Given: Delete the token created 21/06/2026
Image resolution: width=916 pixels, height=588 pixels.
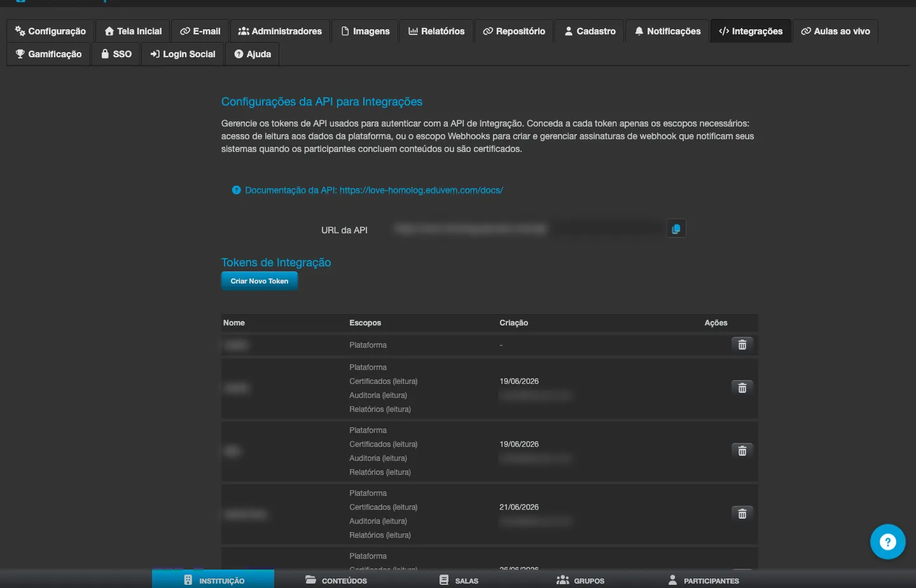Looking at the screenshot, I should (x=742, y=514).
